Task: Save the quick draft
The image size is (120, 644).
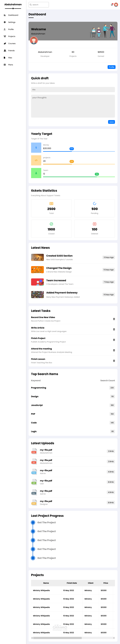Action: tap(111, 122)
